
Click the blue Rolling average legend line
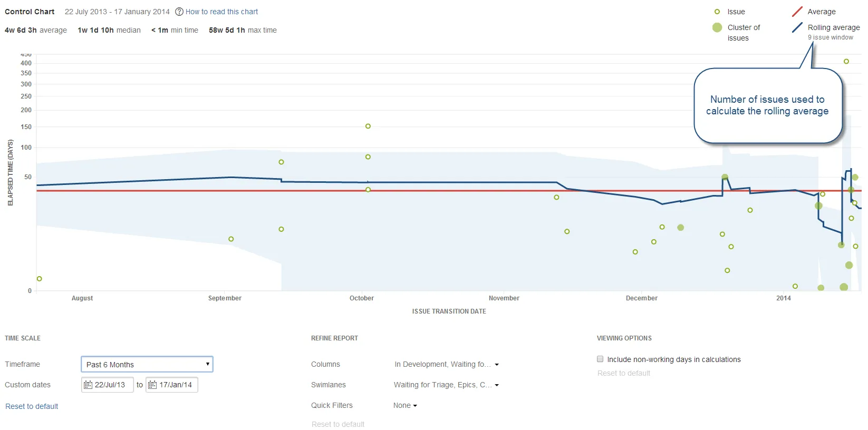[x=797, y=27]
